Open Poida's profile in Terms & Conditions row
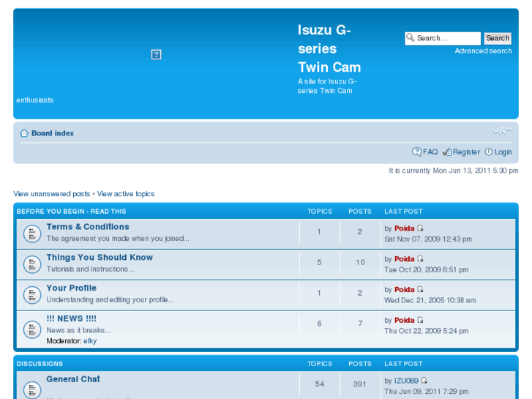 [405, 228]
